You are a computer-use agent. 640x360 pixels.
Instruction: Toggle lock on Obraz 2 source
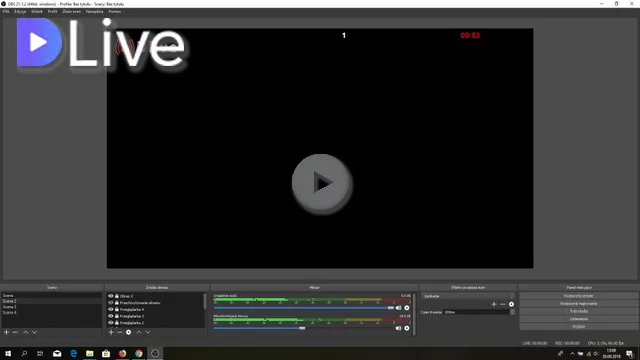pyautogui.click(x=117, y=296)
